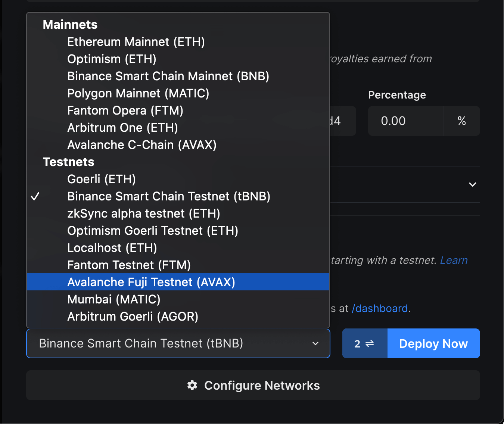This screenshot has width=504, height=424.
Task: Click the gear icon on Configure Networks
Action: point(192,385)
